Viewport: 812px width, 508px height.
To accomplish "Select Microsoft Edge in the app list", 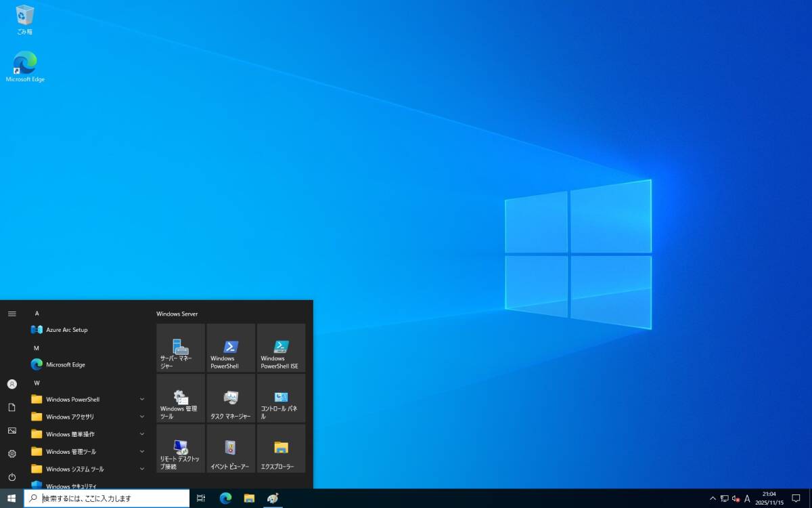I will pyautogui.click(x=65, y=364).
